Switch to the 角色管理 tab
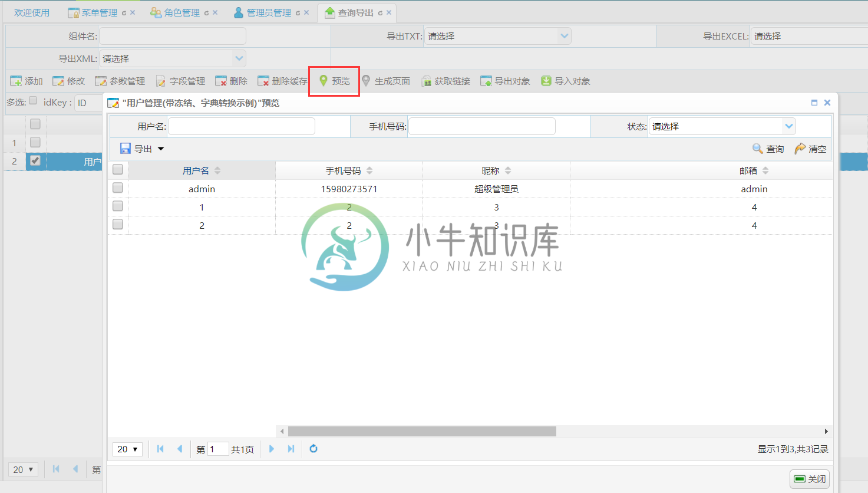Image resolution: width=868 pixels, height=493 pixels. pos(182,13)
